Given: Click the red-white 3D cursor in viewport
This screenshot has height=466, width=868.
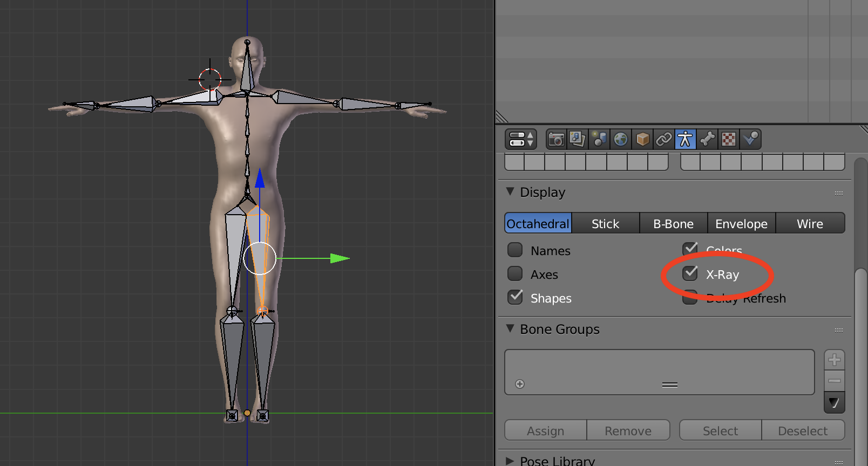Looking at the screenshot, I should point(210,79).
